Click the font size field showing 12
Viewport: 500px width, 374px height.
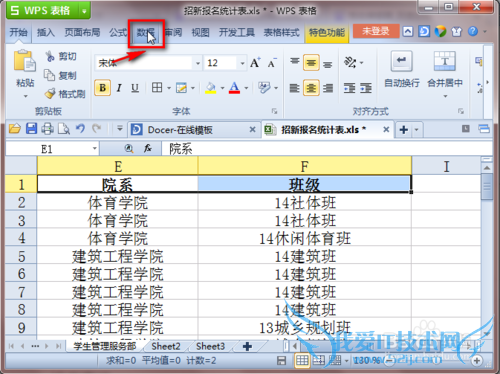point(221,63)
